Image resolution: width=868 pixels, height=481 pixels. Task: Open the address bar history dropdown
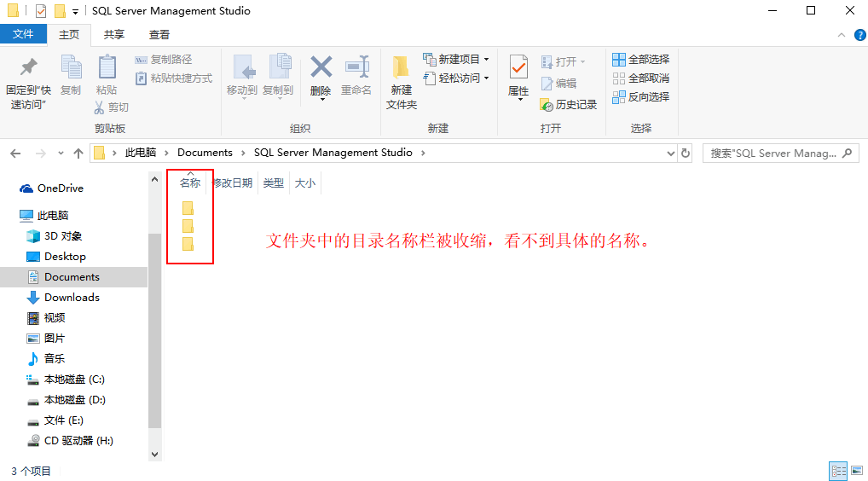670,154
